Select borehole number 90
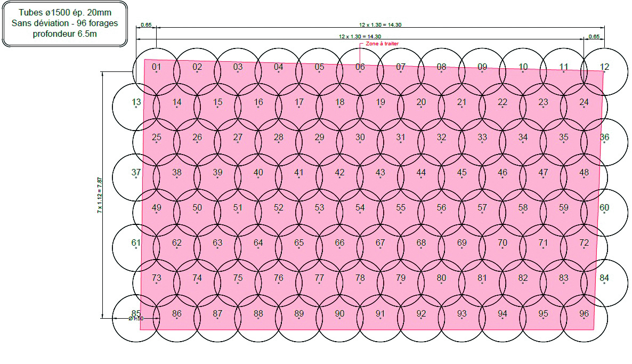 coord(340,313)
